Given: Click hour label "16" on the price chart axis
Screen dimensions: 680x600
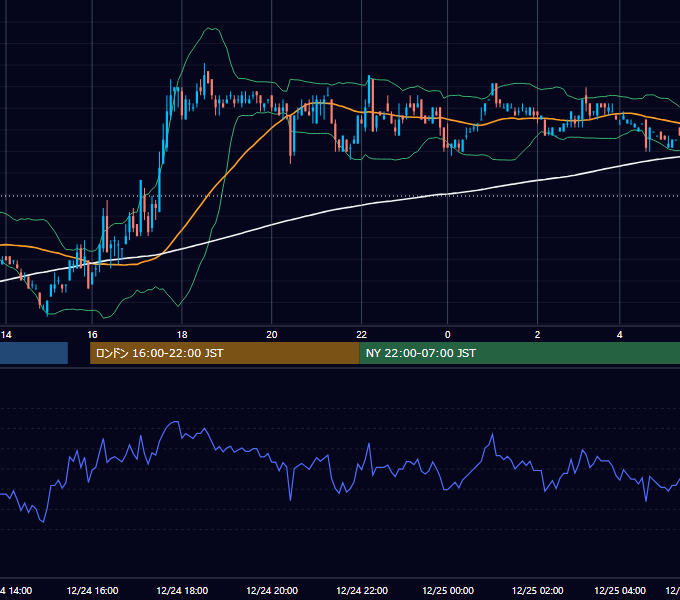Looking at the screenshot, I should tap(92, 334).
